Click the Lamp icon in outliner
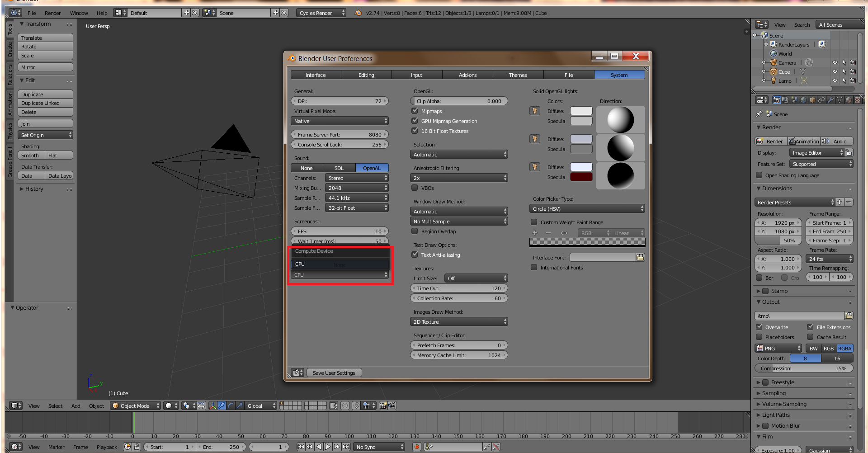The width and height of the screenshot is (868, 453). click(774, 81)
